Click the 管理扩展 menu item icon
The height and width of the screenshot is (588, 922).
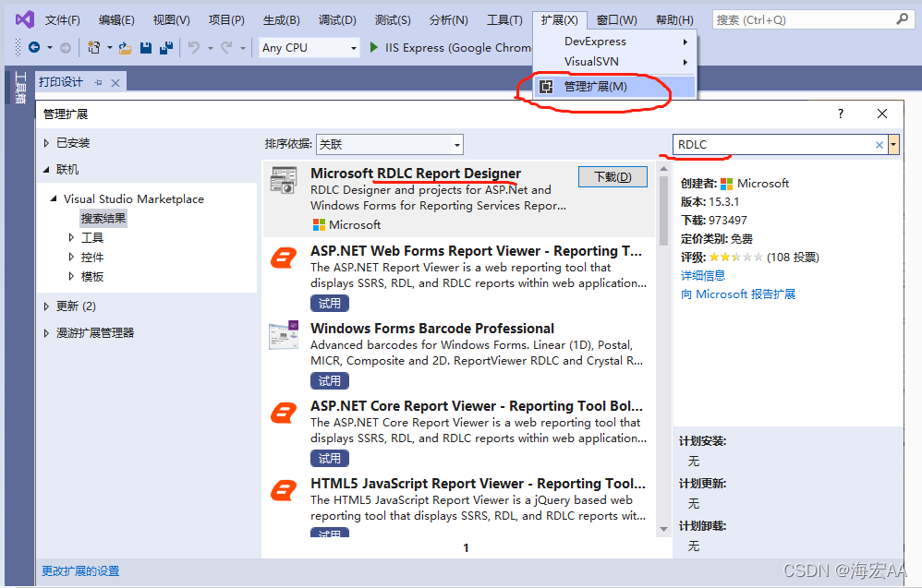[546, 87]
